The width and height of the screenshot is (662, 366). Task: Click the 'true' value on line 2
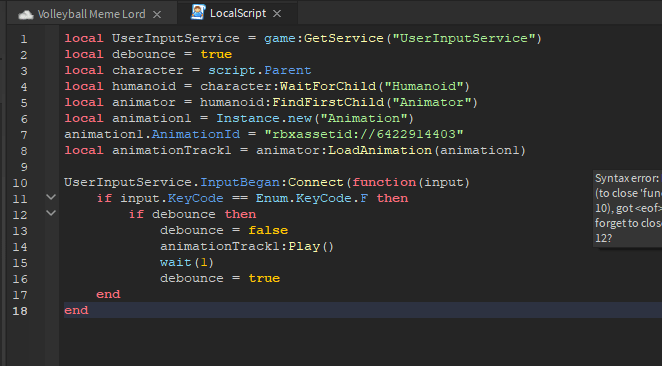216,54
